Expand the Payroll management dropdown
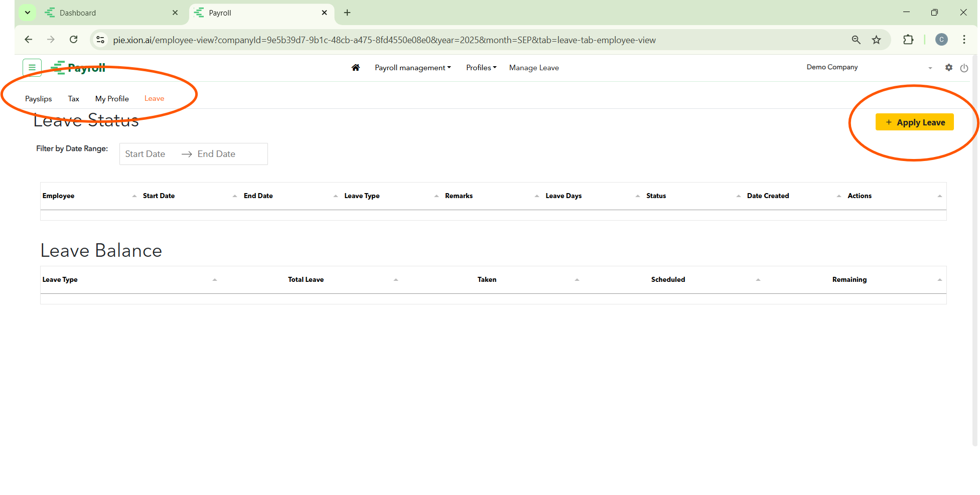The height and width of the screenshot is (495, 980). pos(412,68)
